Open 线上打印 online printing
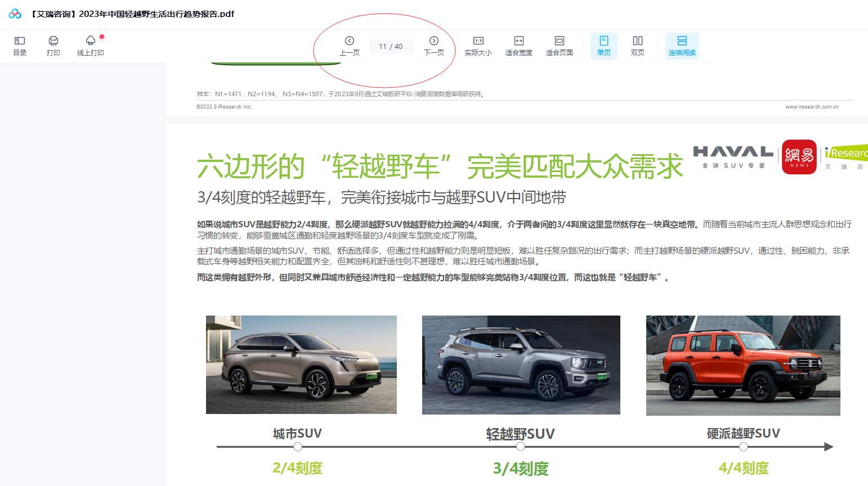868x486 pixels. [x=90, y=46]
